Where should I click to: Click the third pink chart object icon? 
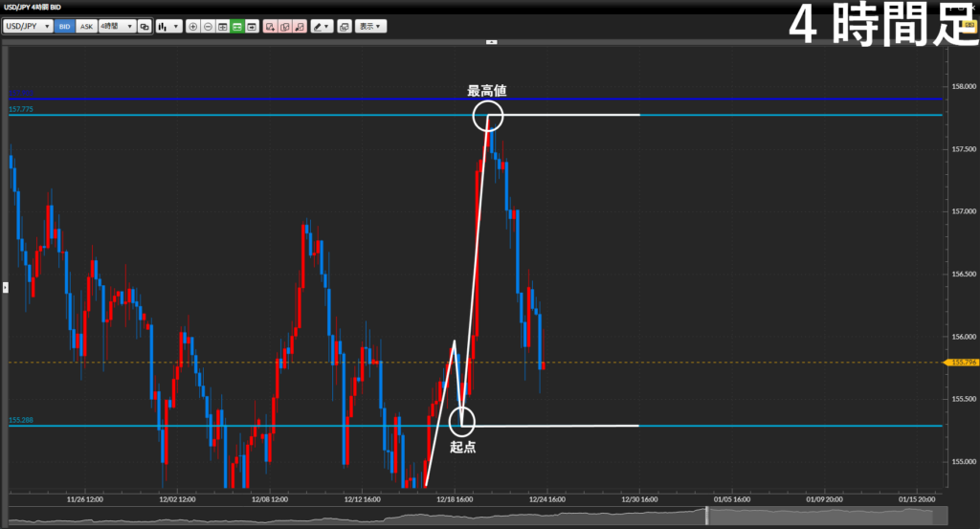300,27
